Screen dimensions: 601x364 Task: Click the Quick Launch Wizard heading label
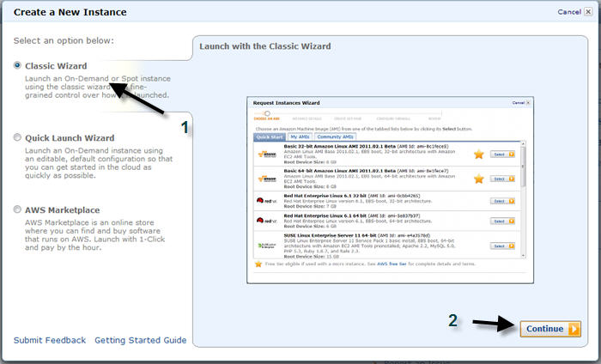70,138
